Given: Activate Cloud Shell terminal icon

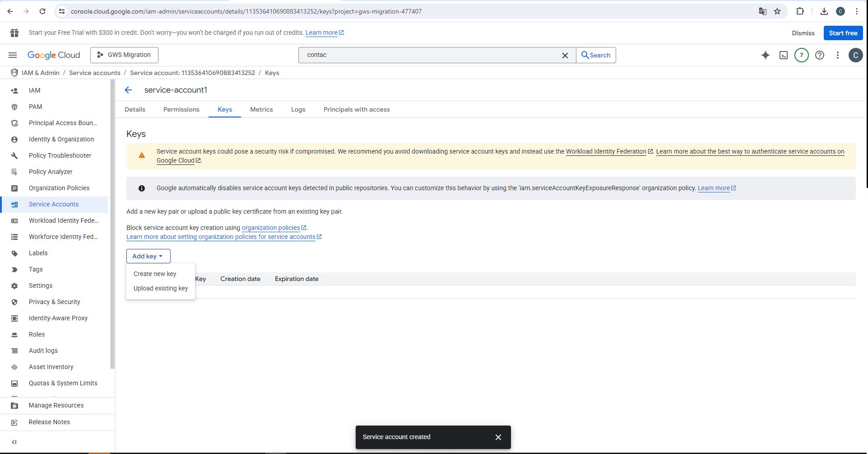Looking at the screenshot, I should click(x=784, y=55).
